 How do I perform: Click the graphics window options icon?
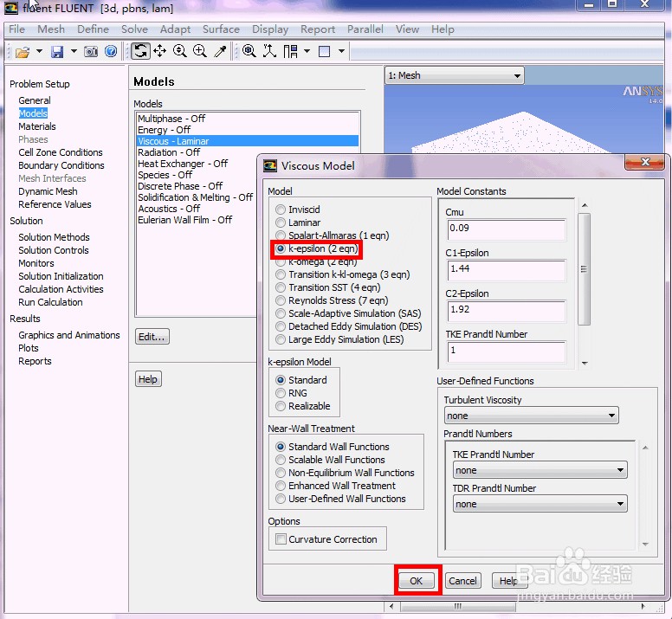point(325,51)
